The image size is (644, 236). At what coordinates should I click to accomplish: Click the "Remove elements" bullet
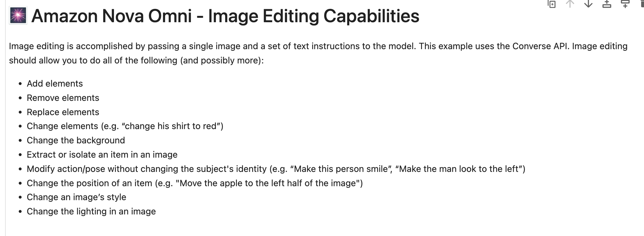coord(63,98)
